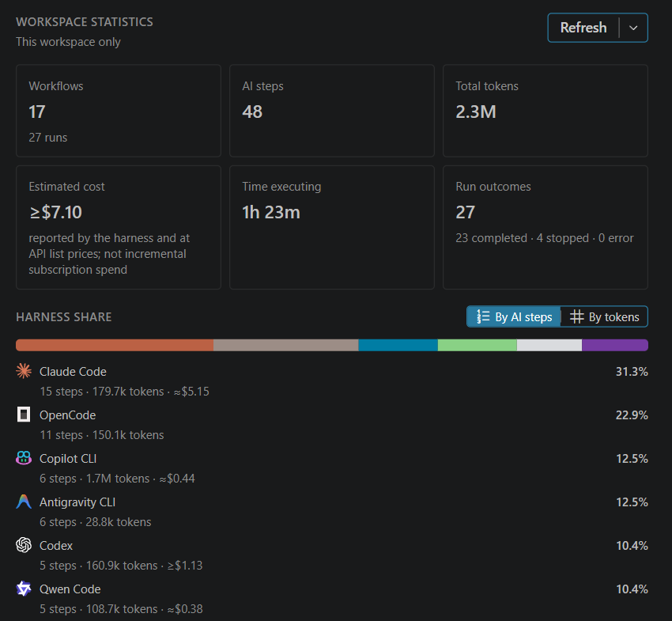Viewport: 672px width, 621px height.
Task: Click the purple Qwen Code bar segment
Action: click(615, 345)
